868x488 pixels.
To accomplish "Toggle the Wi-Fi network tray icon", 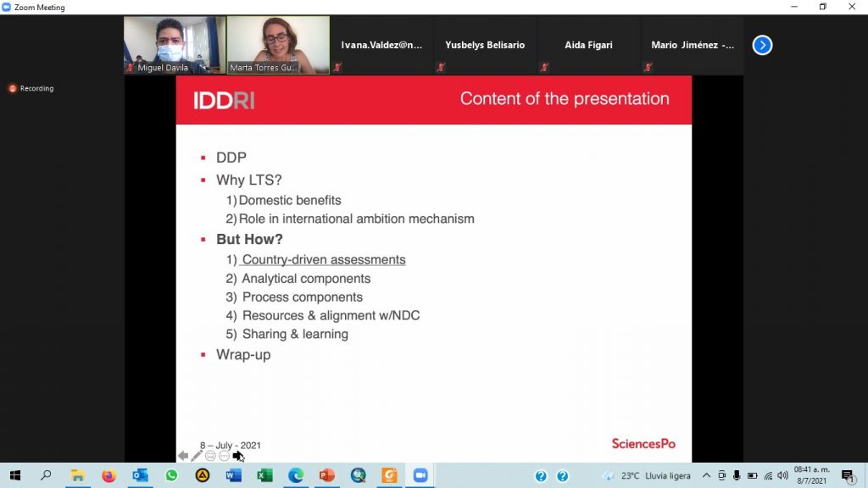I will (768, 476).
